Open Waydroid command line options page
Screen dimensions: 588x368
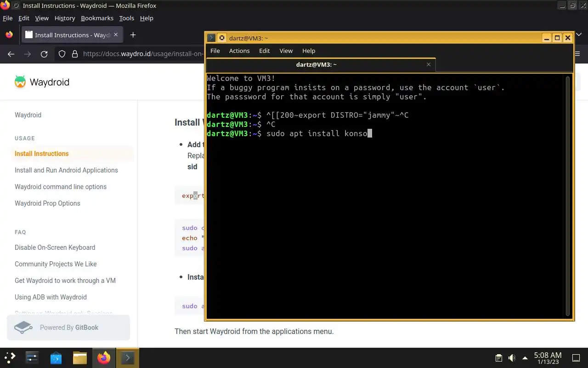tap(61, 187)
